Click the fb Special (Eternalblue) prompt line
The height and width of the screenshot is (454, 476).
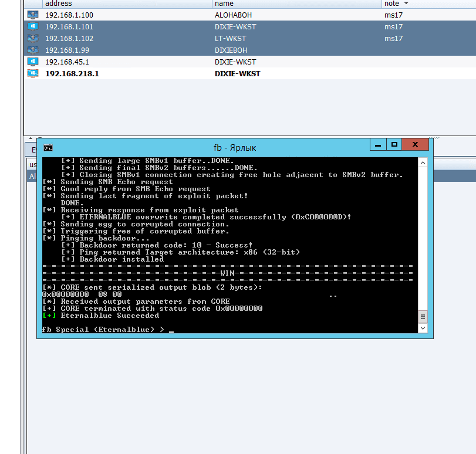coord(103,330)
